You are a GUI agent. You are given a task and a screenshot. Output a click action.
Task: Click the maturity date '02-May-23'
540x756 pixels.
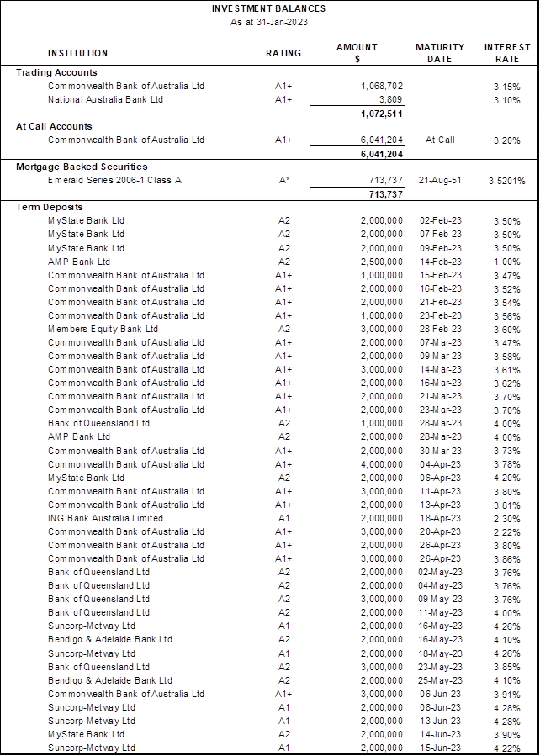(440, 573)
